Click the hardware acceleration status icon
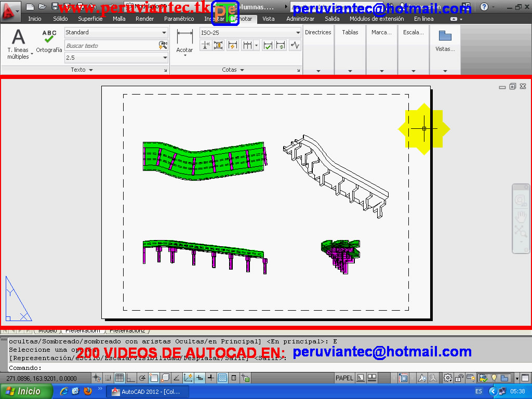The height and width of the screenshot is (399, 532). click(x=471, y=378)
